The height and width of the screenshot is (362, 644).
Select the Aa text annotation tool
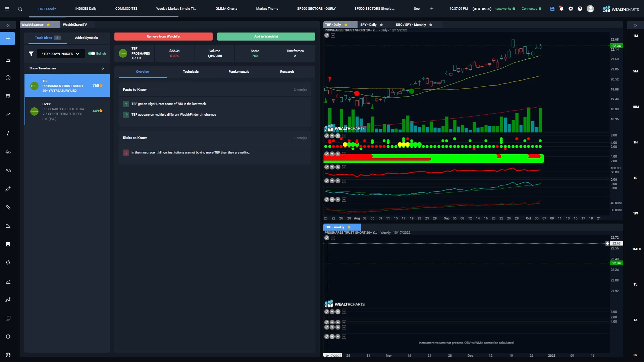[x=8, y=170]
